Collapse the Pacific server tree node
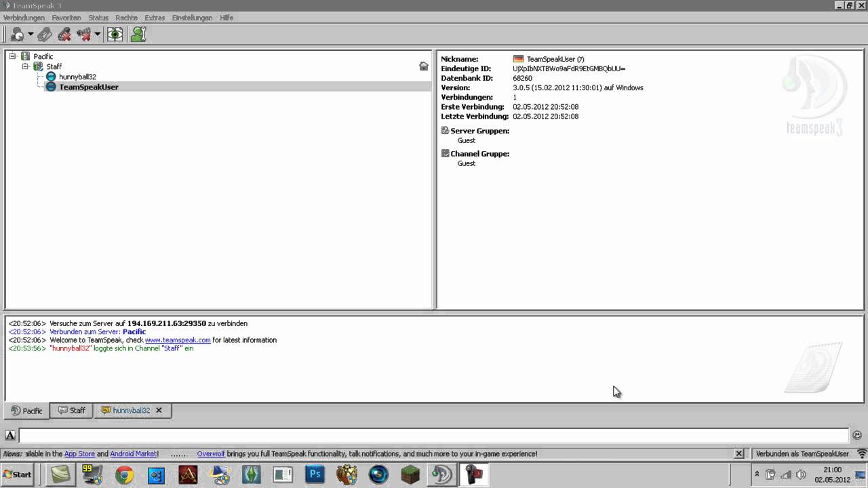 coord(13,56)
